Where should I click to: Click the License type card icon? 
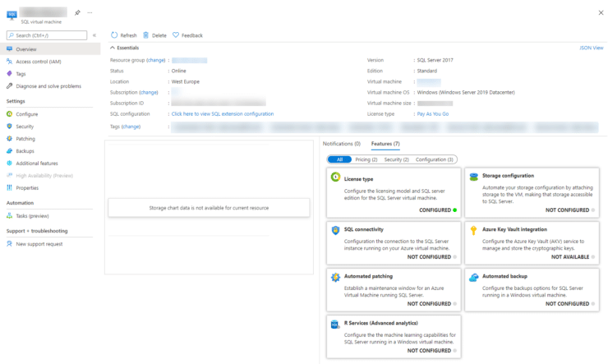pyautogui.click(x=335, y=177)
